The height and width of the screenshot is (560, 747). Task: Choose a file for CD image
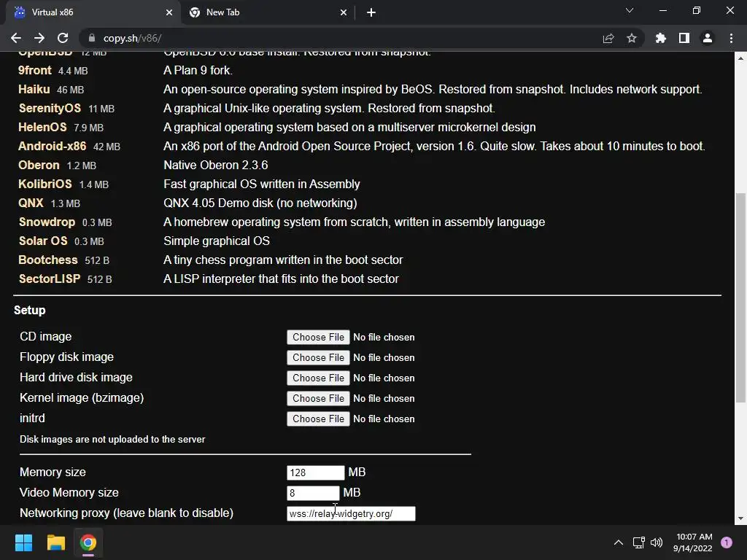pyautogui.click(x=318, y=337)
